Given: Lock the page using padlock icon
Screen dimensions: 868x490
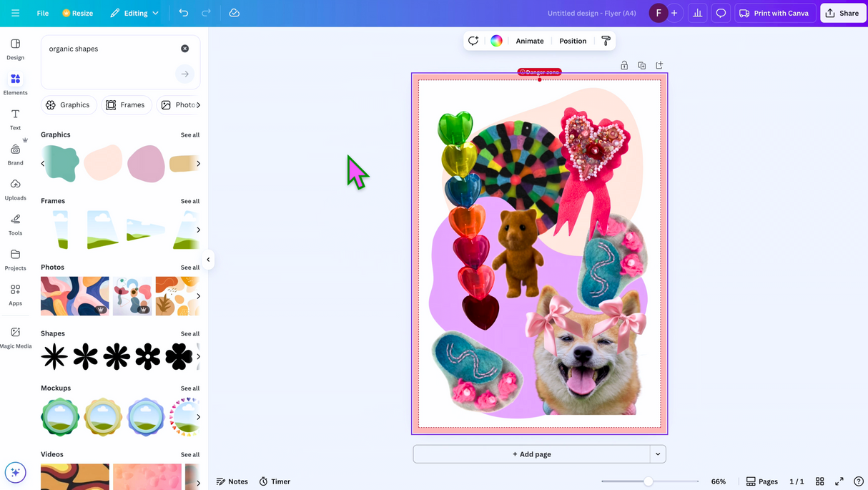Looking at the screenshot, I should 624,66.
